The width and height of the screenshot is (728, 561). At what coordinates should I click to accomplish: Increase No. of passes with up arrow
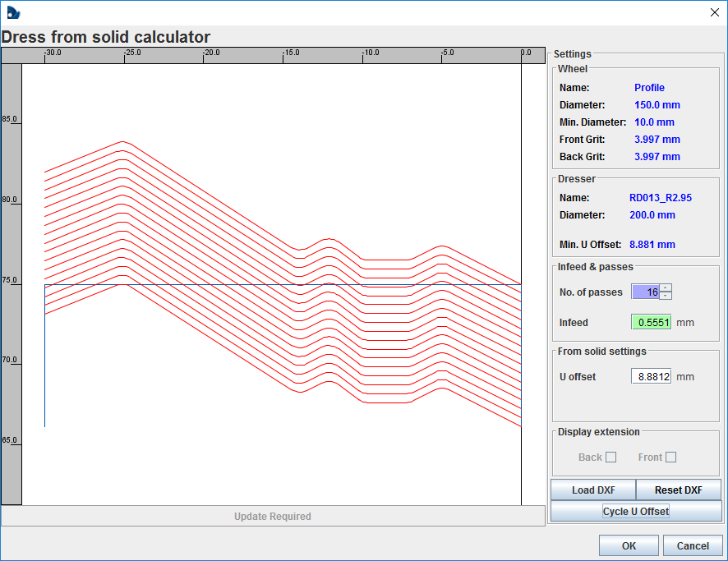(x=666, y=288)
